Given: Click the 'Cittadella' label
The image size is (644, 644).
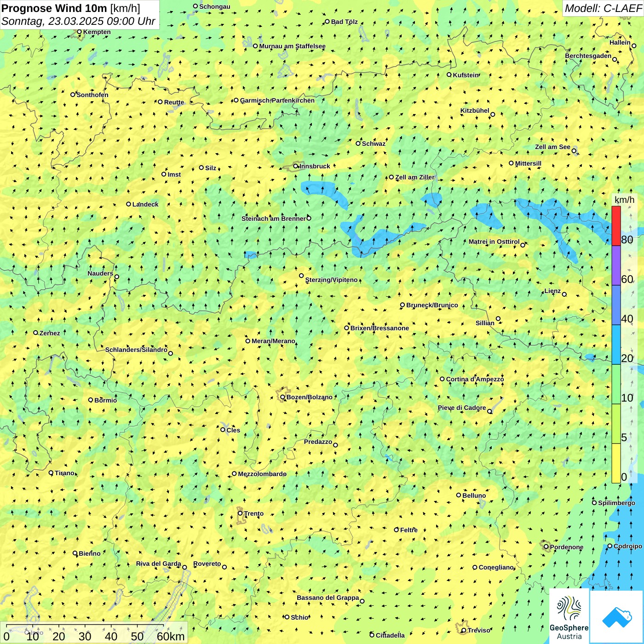Looking at the screenshot, I should [390, 635].
